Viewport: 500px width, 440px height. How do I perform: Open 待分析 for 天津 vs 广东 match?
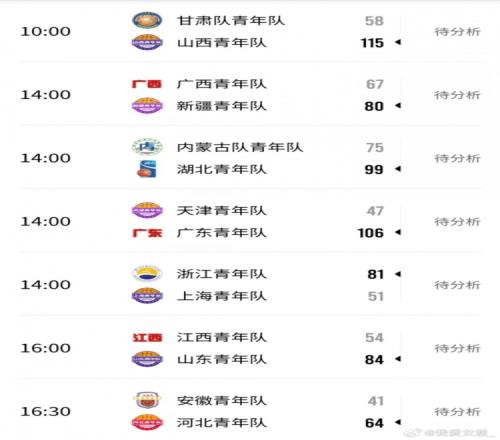tap(457, 222)
